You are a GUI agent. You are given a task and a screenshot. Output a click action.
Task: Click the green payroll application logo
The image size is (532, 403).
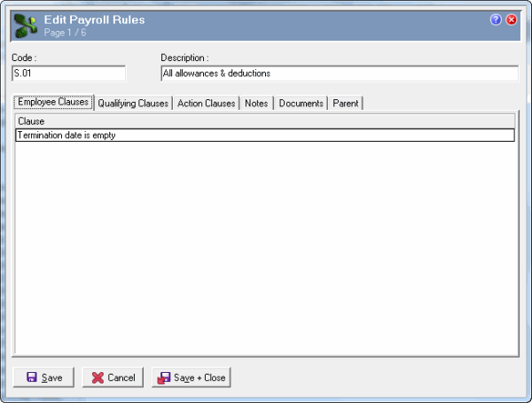coord(26,25)
